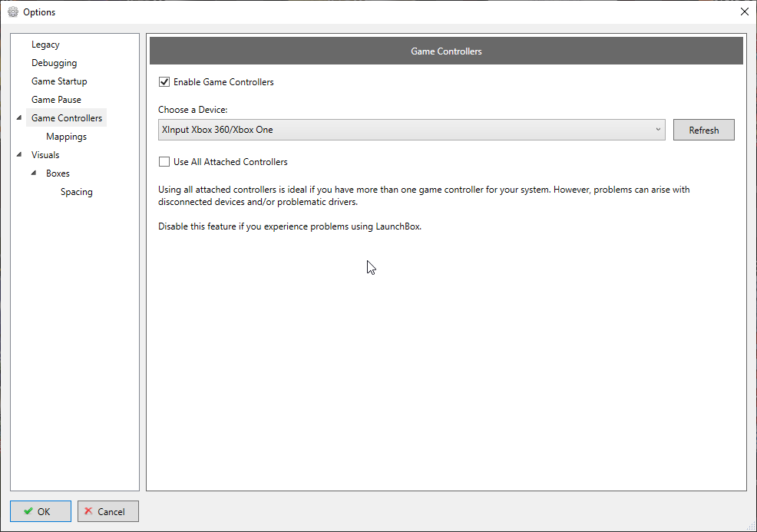This screenshot has width=757, height=532.
Task: Open the Game Pause options
Action: tap(57, 100)
